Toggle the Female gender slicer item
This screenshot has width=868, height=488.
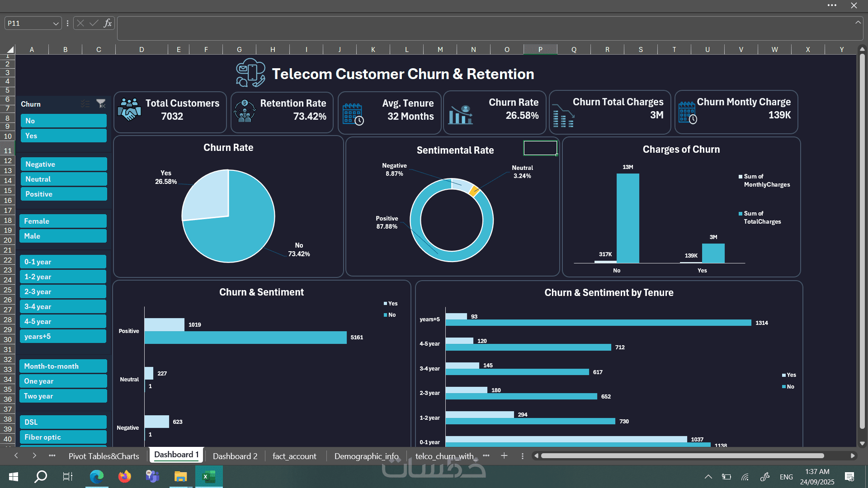coord(63,221)
